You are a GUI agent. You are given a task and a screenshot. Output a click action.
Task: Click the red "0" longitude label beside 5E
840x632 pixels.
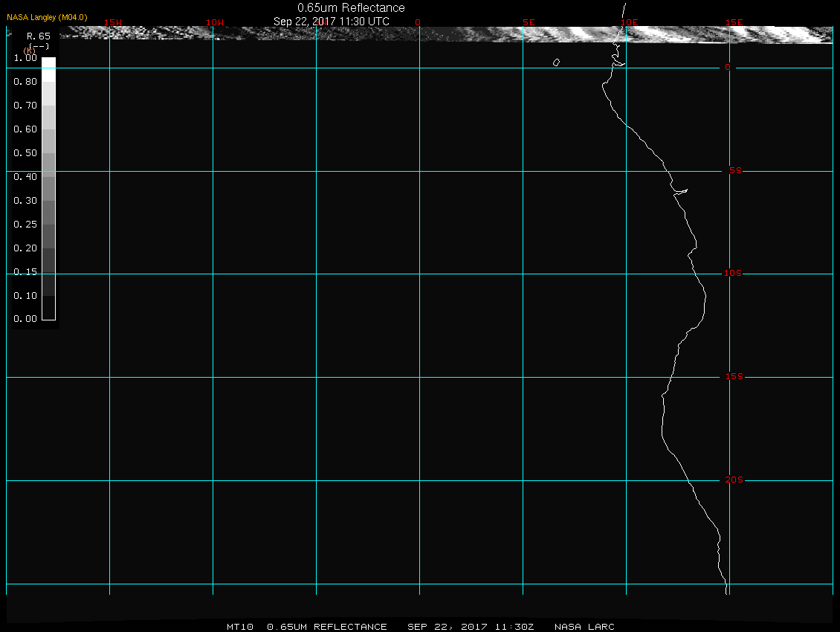418,22
